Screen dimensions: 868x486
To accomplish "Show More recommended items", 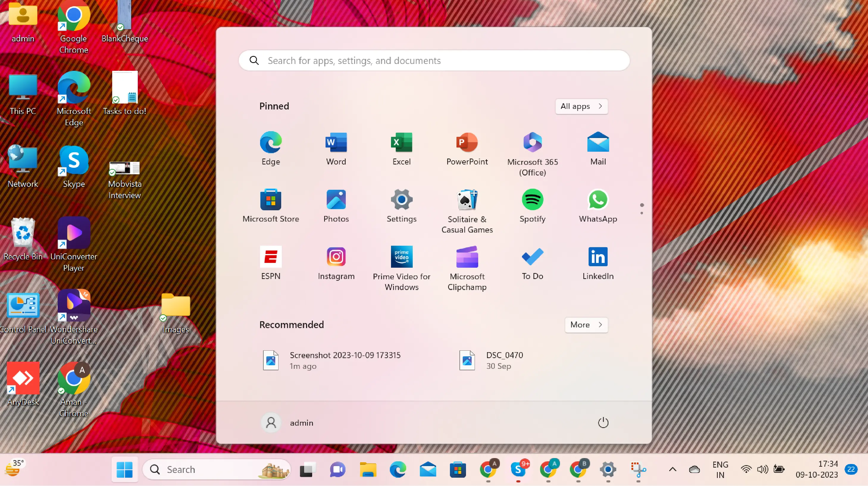I will click(x=586, y=325).
